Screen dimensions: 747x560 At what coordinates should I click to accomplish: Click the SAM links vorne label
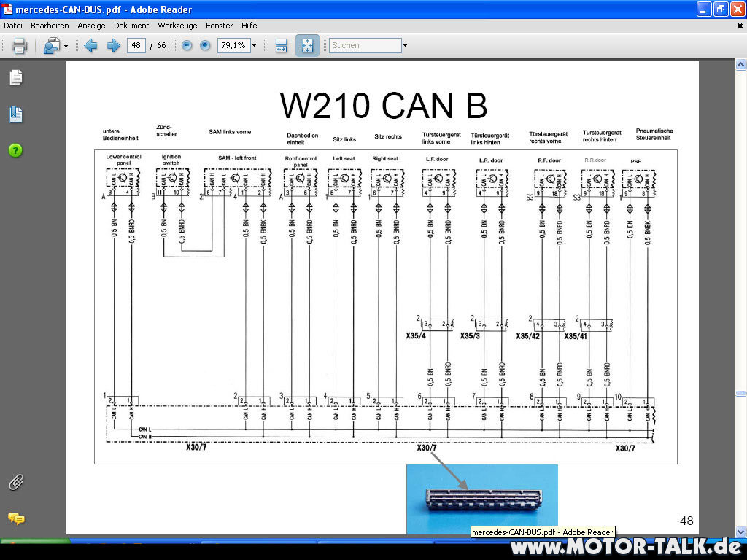pyautogui.click(x=230, y=132)
